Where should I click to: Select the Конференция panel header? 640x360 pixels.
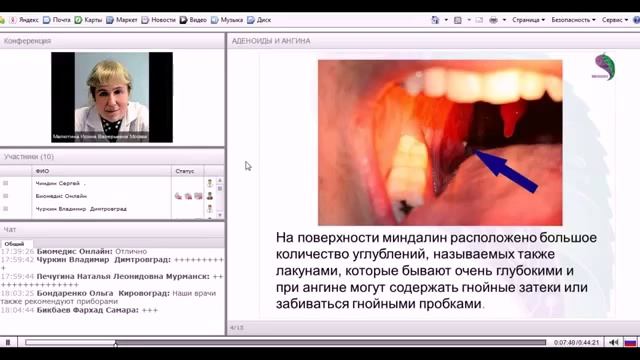(112, 41)
